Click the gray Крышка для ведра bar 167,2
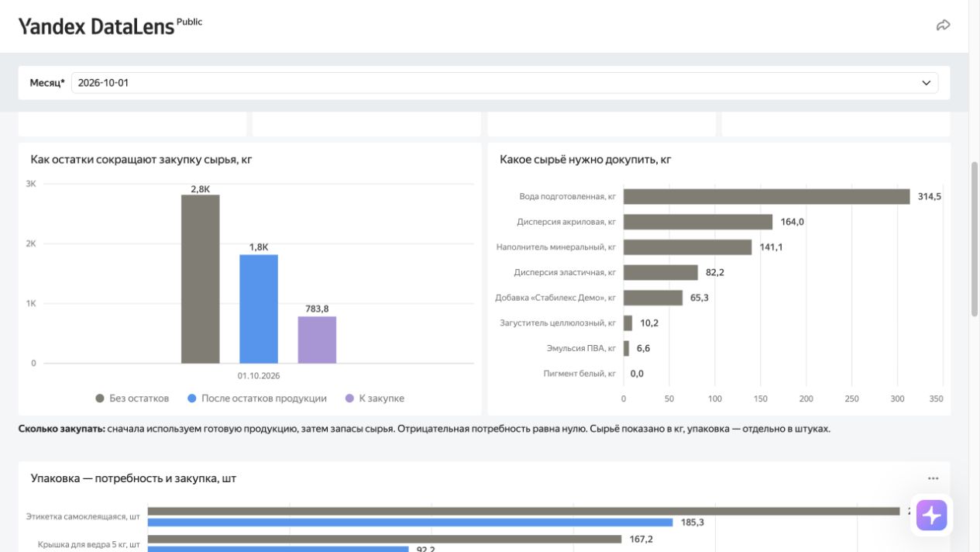This screenshot has height=552, width=980. point(384,539)
